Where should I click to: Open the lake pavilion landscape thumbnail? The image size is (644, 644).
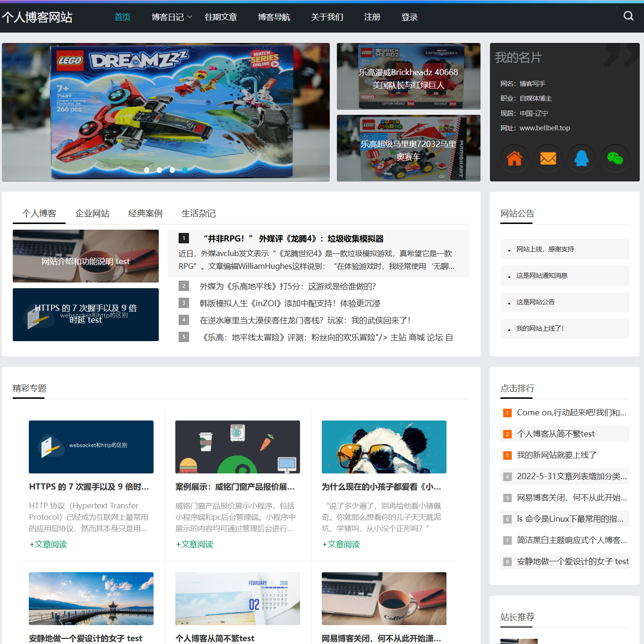click(x=91, y=599)
